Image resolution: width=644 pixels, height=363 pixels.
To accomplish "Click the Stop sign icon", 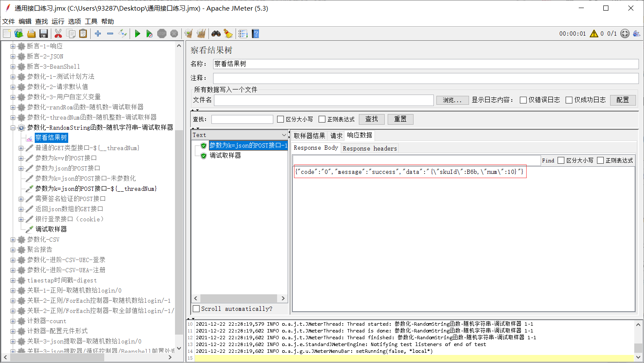I will (x=162, y=34).
